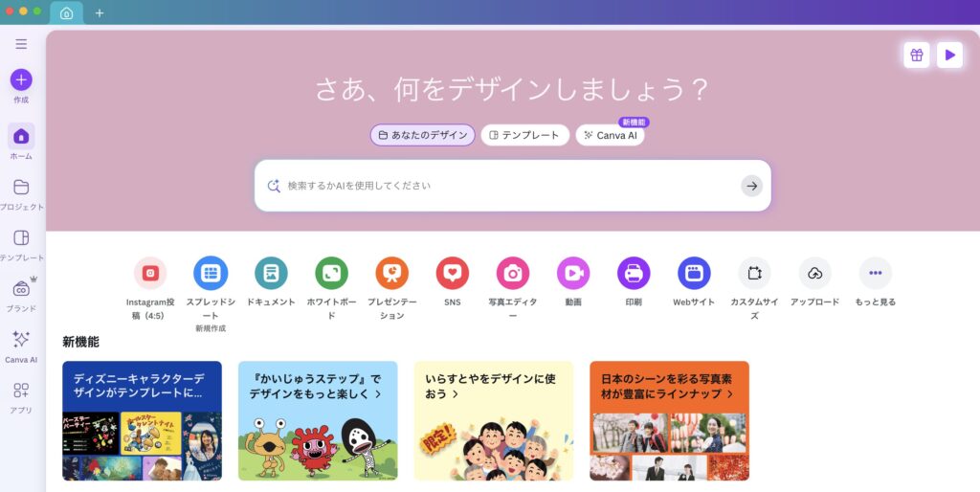
Task: Select the 動画 design icon
Action: [573, 273]
